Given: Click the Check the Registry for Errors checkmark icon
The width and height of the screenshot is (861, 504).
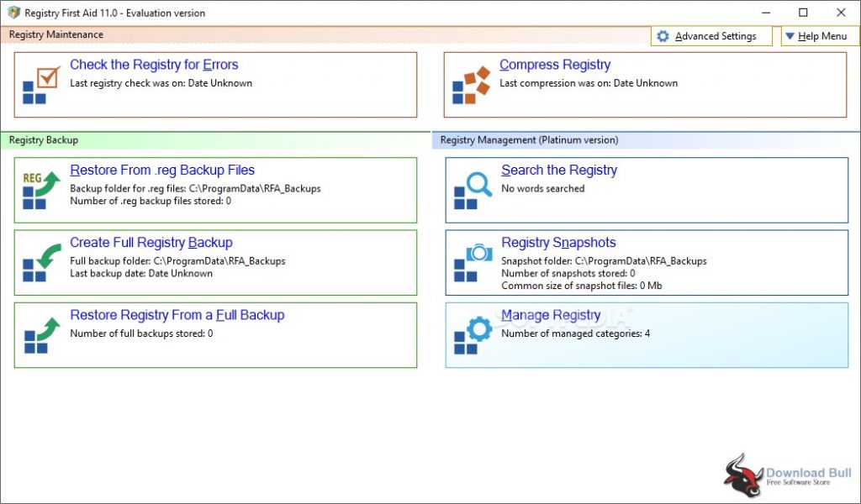Looking at the screenshot, I should (41, 85).
